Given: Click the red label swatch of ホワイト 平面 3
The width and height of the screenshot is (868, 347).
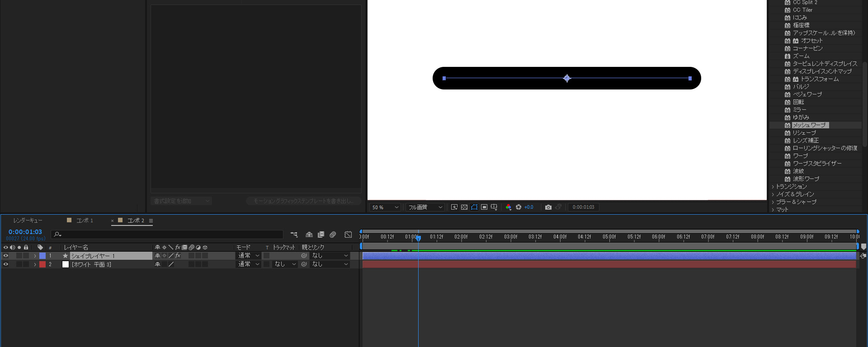Looking at the screenshot, I should point(42,264).
